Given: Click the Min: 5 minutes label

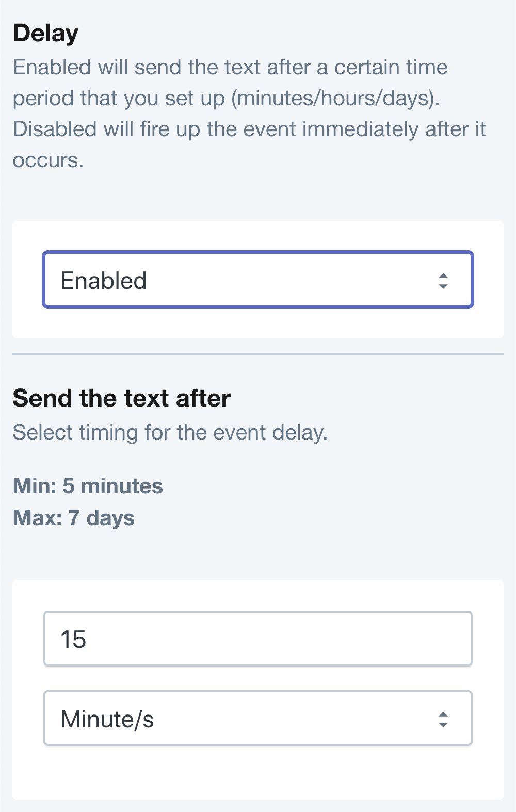Looking at the screenshot, I should [87, 485].
